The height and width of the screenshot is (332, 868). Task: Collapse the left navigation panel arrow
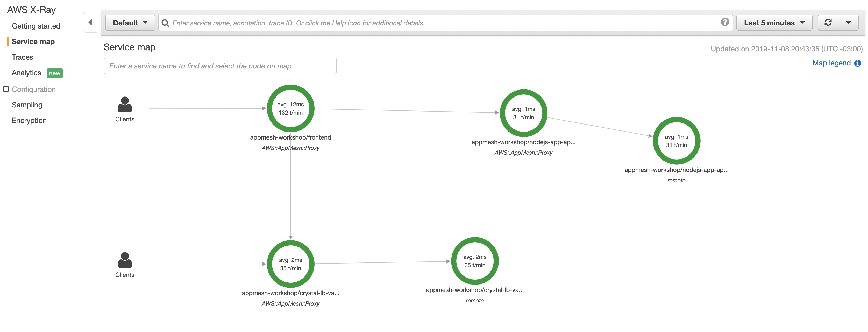click(90, 22)
